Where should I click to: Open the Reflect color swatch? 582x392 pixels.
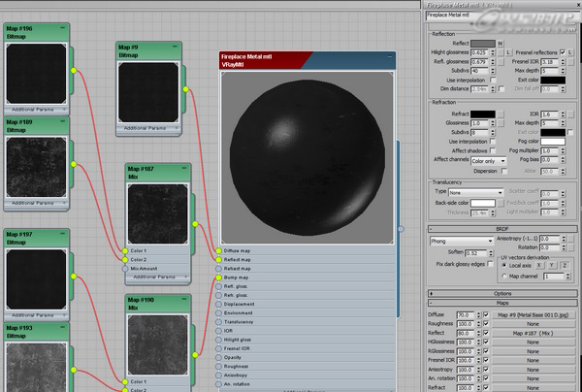pyautogui.click(x=482, y=44)
